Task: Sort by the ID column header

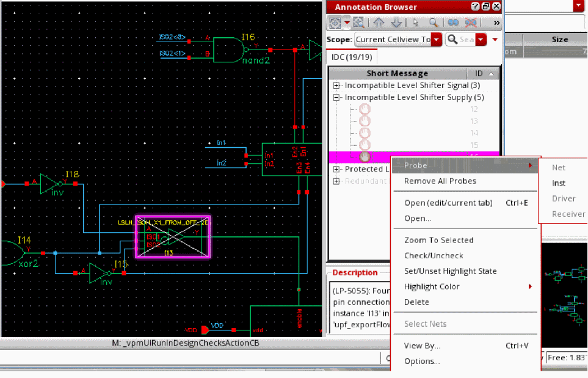Action: click(479, 73)
